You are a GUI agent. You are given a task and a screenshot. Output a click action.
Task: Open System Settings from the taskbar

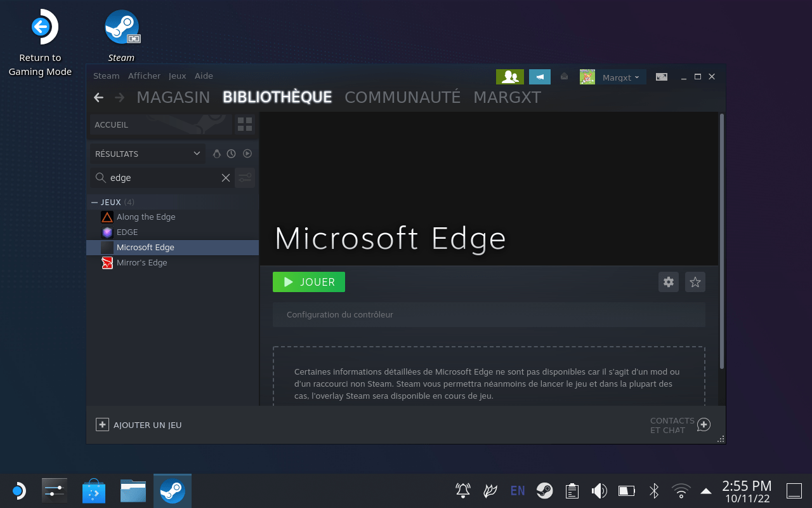[x=55, y=491]
